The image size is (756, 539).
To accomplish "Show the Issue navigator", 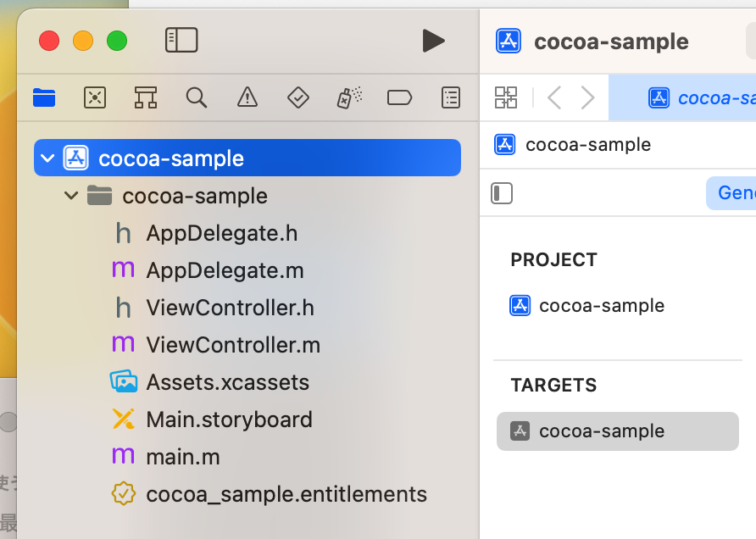I will coord(247,97).
